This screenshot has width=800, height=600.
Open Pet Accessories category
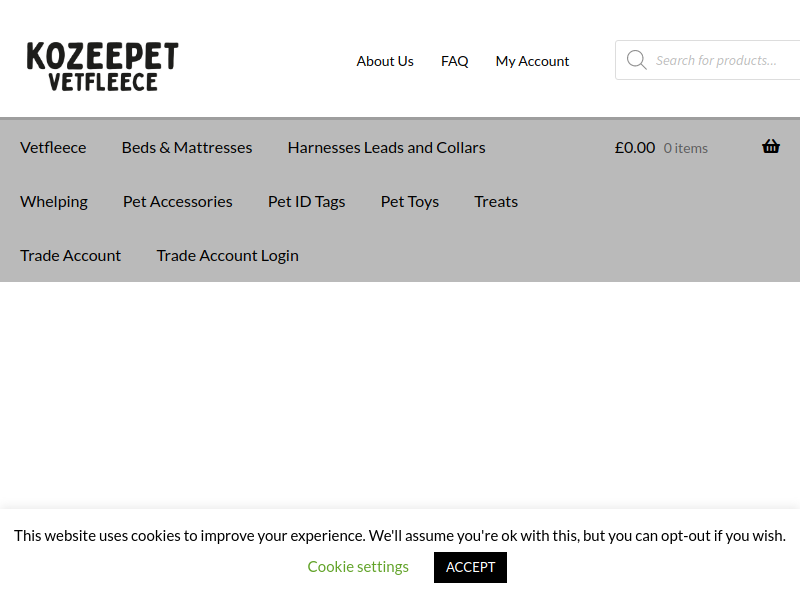point(177,201)
